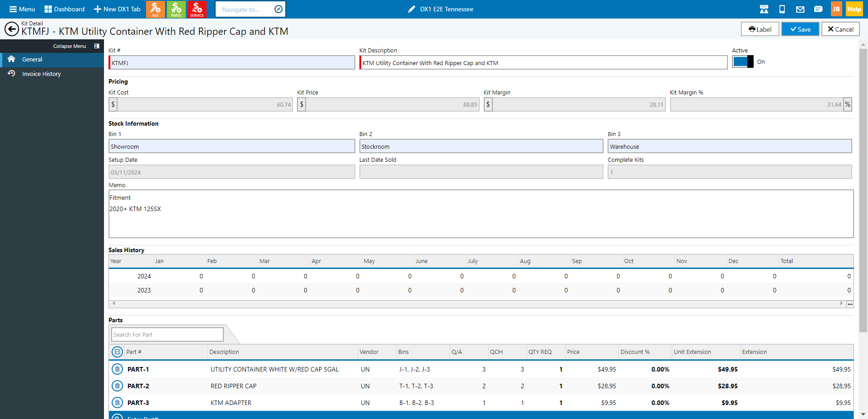868x419 pixels.
Task: Select the General sidebar tab
Action: pos(52,59)
